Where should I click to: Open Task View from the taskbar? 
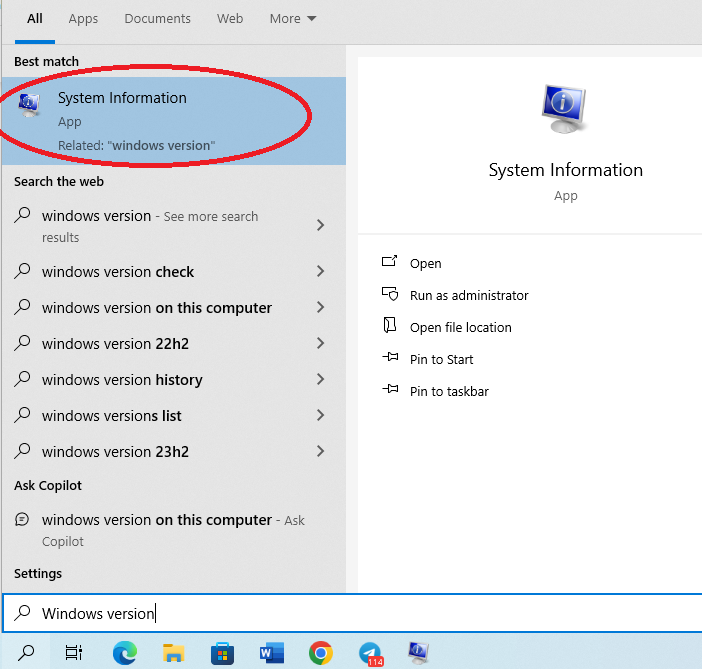pos(74,653)
